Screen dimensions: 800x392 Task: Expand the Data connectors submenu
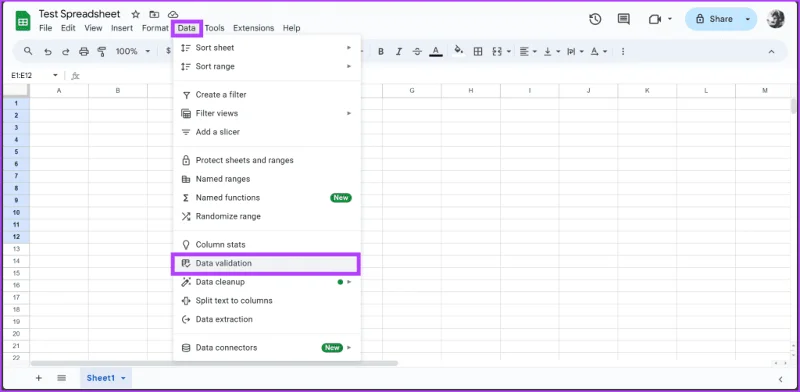[x=267, y=348]
